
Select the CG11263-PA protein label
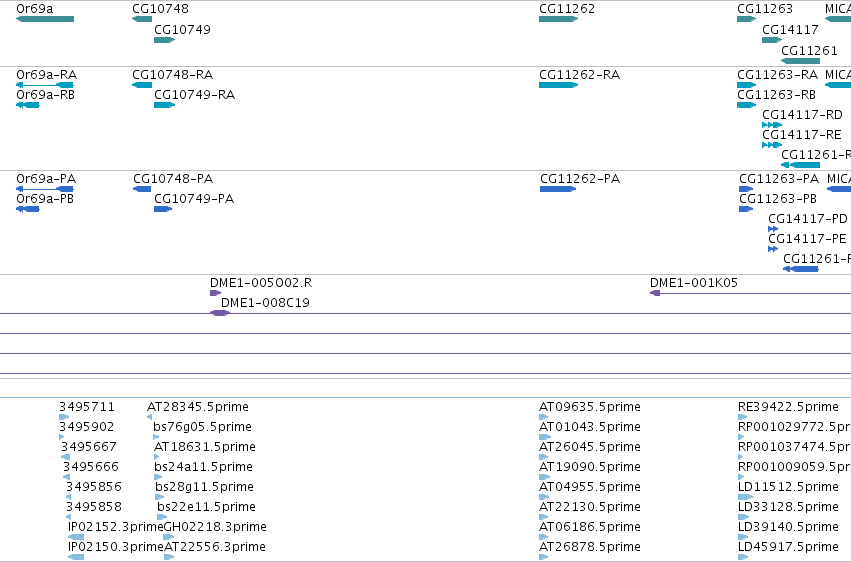pyautogui.click(x=779, y=178)
